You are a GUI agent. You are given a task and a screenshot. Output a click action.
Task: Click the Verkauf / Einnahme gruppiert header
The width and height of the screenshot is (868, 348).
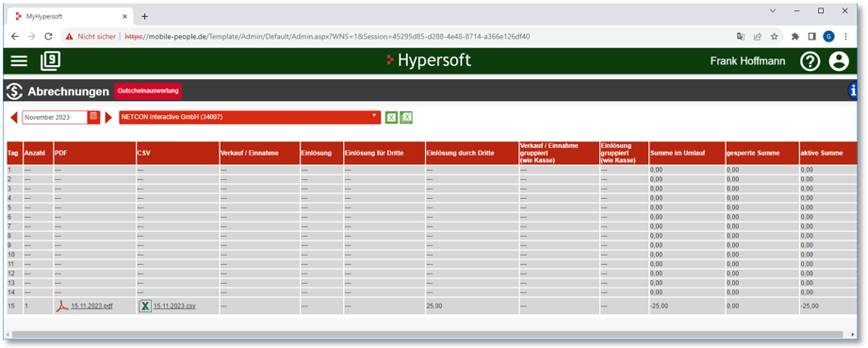pyautogui.click(x=559, y=153)
